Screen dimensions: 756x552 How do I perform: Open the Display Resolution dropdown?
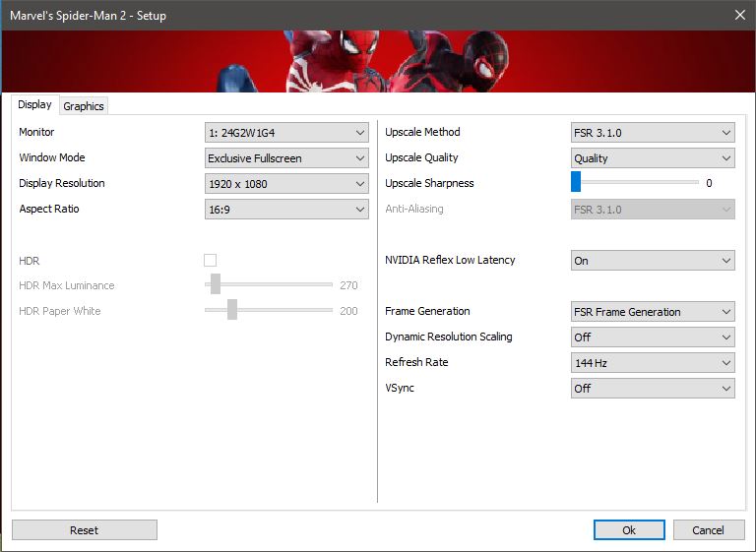(x=286, y=184)
